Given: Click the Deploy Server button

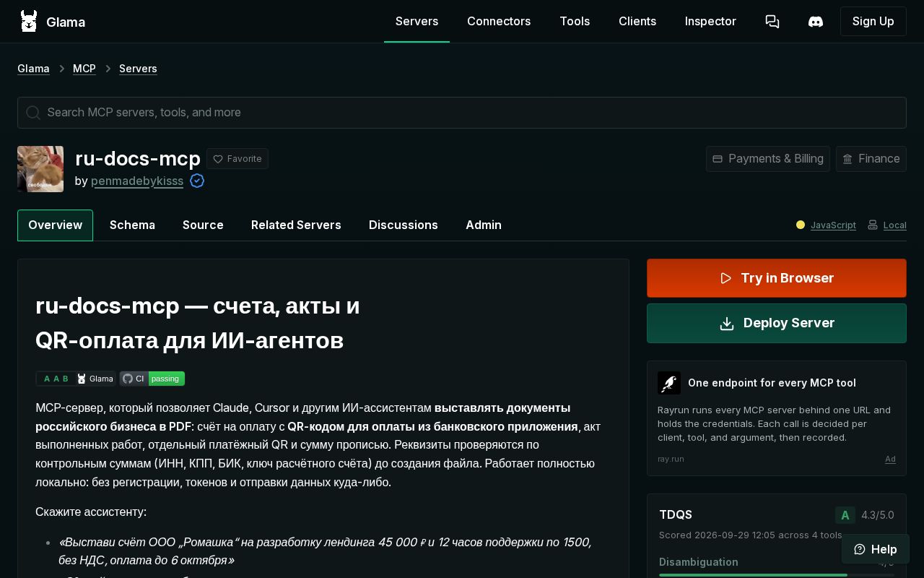Looking at the screenshot, I should 777,323.
